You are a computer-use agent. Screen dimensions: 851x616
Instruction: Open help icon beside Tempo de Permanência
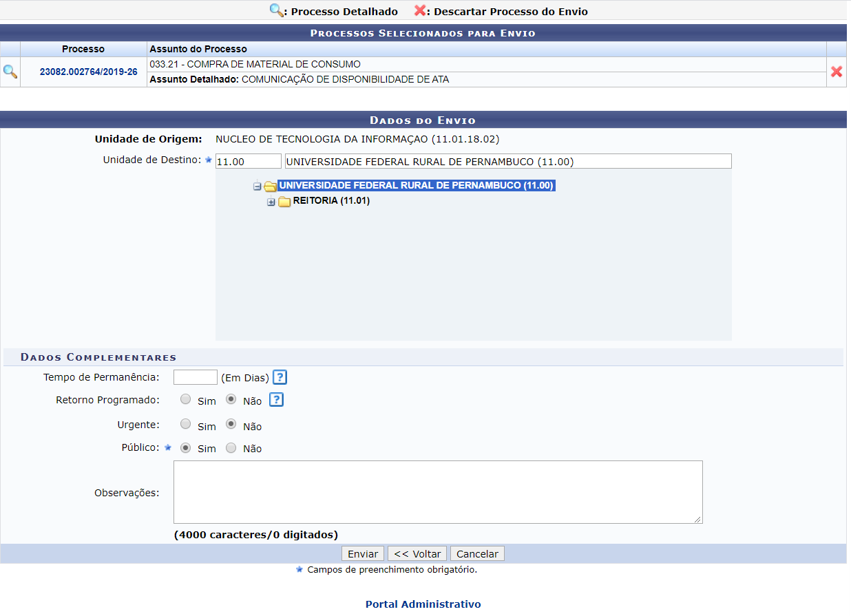point(280,377)
